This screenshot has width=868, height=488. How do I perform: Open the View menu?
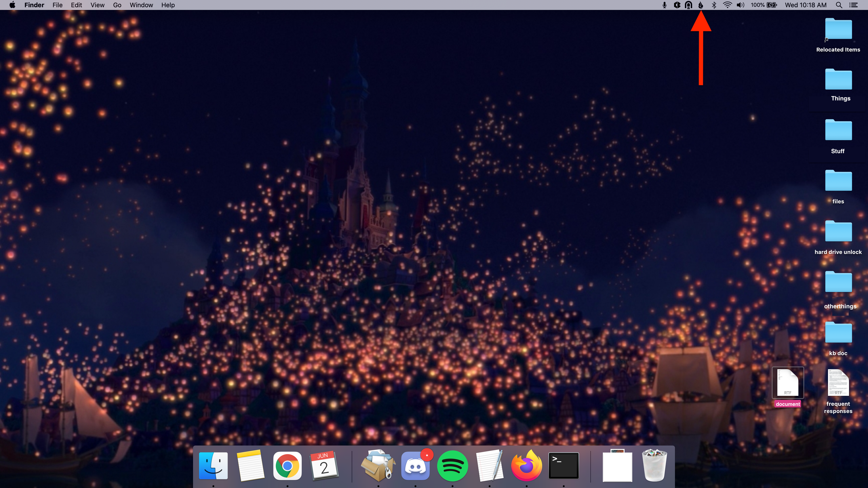pos(97,5)
